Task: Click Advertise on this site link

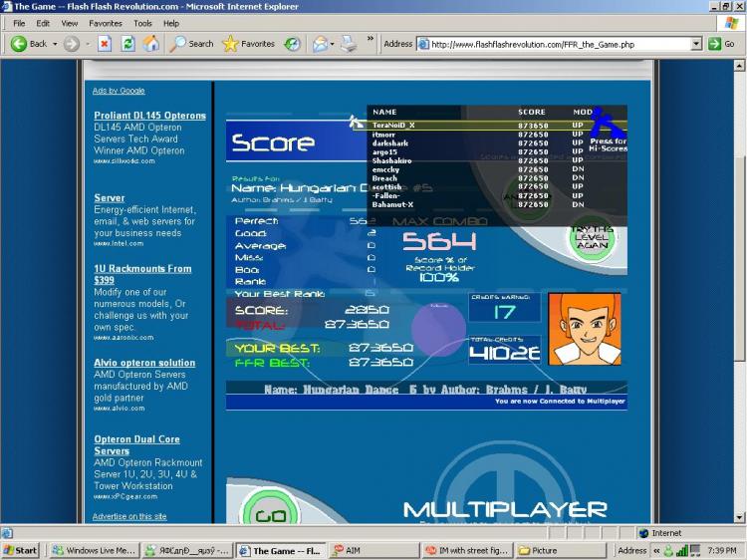Action: [x=129, y=516]
